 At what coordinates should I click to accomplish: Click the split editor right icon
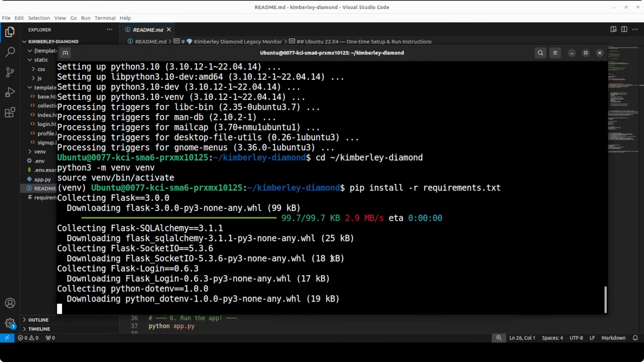pos(624,30)
